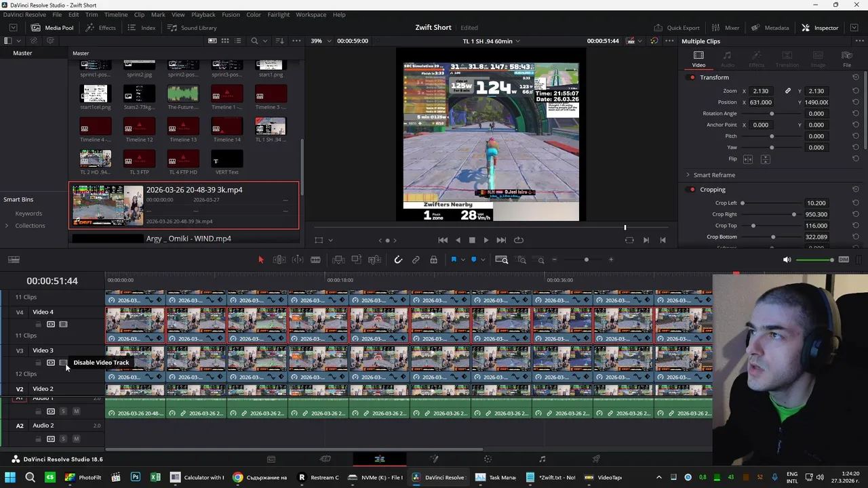
Task: Adjust the monitor volume slider
Action: coord(814,260)
